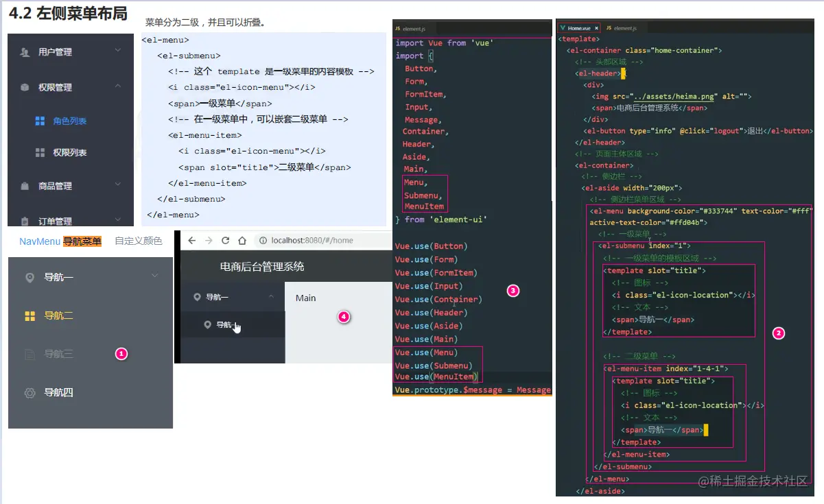Expand the gray NavMenu's 导航一 using its chevron
The width and height of the screenshot is (824, 504).
[x=155, y=276]
